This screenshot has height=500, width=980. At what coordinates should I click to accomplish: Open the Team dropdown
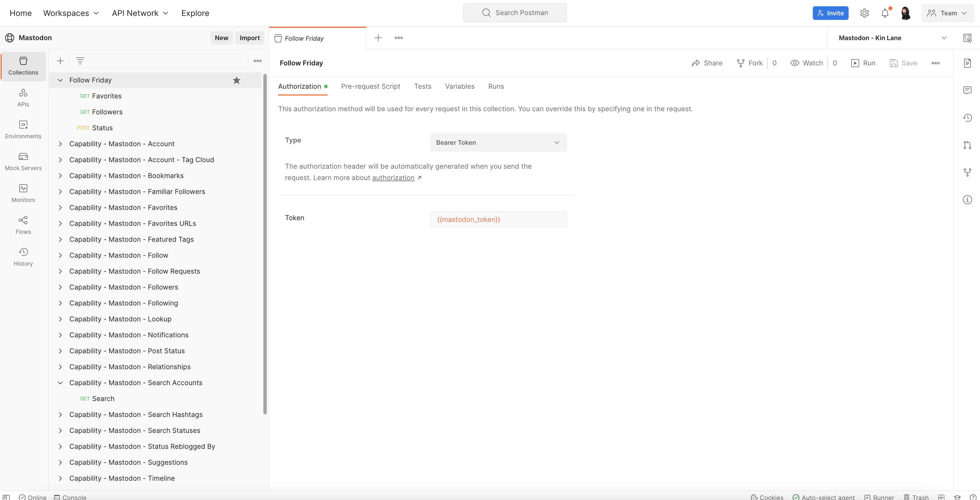coord(947,13)
